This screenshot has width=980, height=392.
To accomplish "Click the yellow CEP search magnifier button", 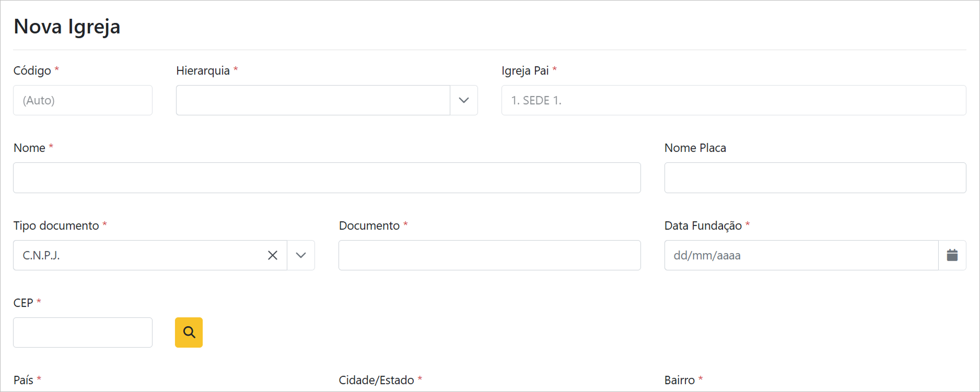I will [189, 332].
